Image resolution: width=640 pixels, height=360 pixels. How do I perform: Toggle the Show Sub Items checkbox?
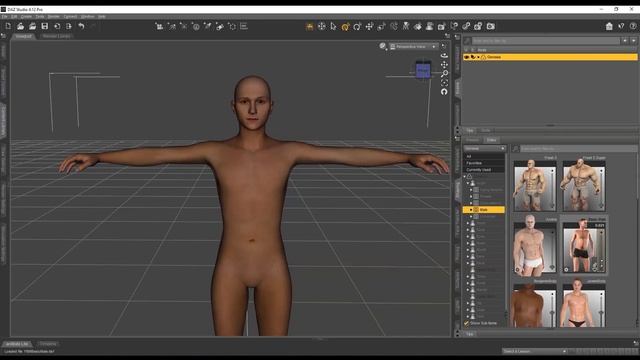[x=466, y=323]
